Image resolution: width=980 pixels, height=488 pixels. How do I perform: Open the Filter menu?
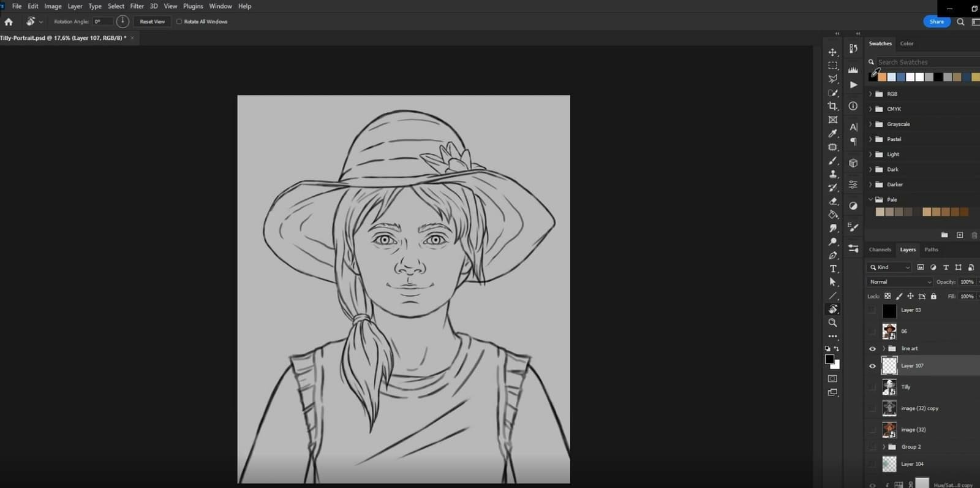137,6
